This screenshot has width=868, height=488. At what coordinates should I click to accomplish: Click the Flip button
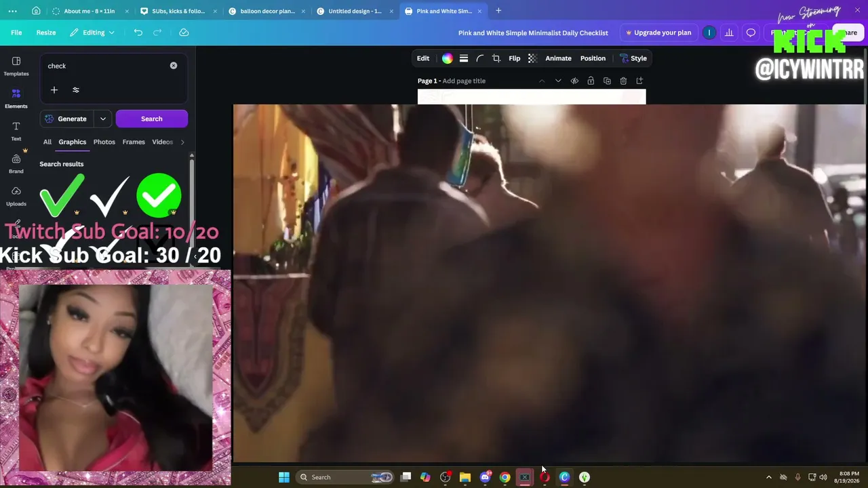[515, 58]
